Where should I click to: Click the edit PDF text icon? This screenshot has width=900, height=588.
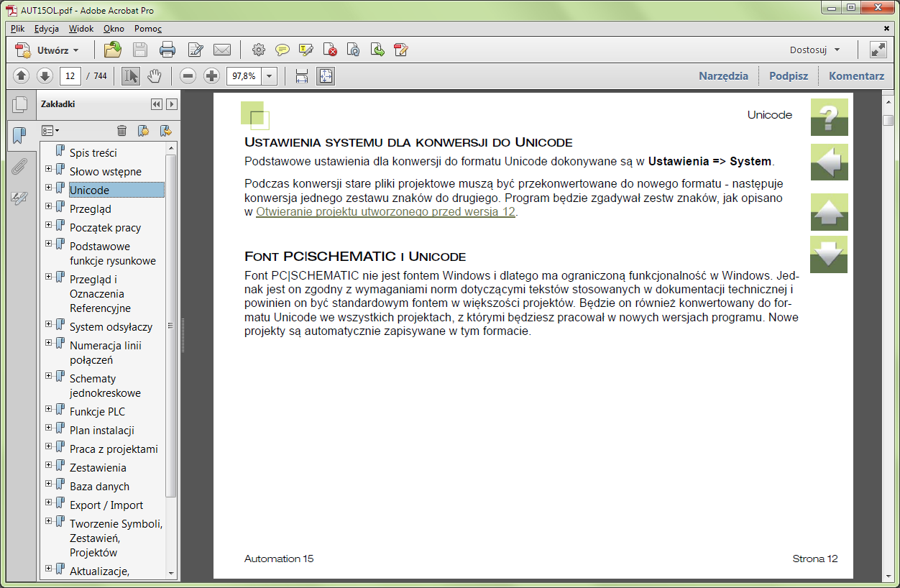point(401,50)
